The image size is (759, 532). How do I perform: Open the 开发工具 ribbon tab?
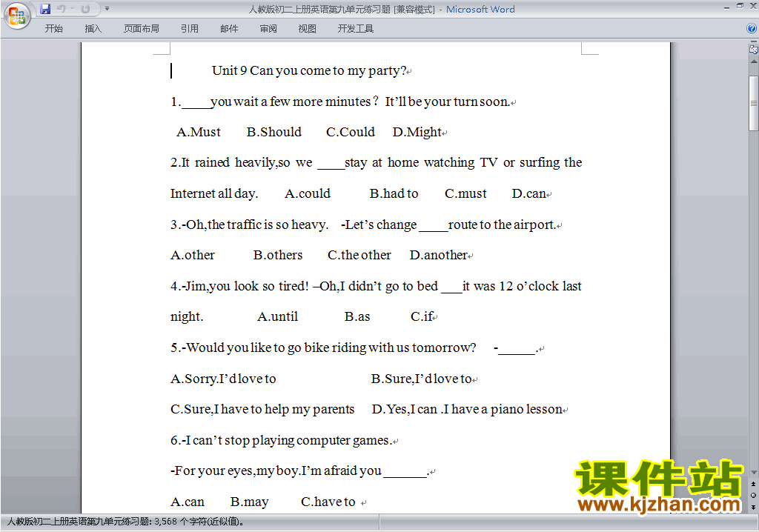355,29
